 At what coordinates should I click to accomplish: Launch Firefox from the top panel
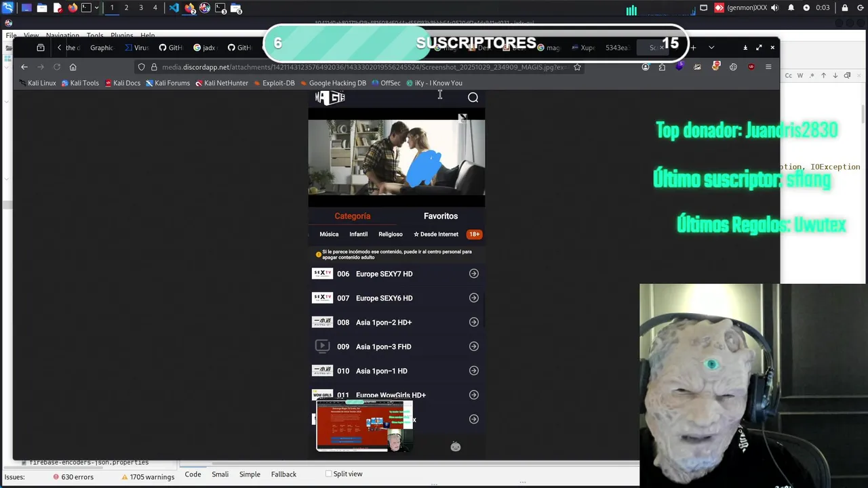(73, 8)
